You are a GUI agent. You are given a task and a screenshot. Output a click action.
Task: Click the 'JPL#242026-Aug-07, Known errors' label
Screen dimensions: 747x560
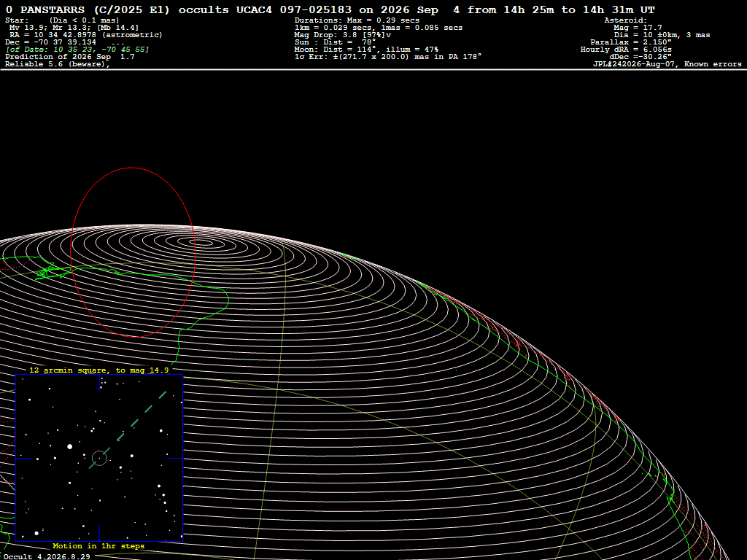pos(667,64)
